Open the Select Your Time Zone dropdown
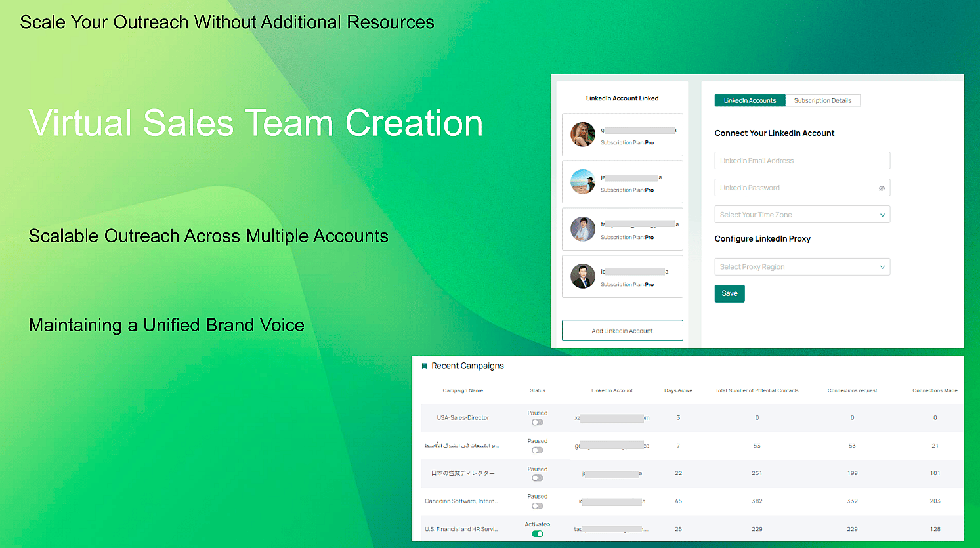Image resolution: width=980 pixels, height=548 pixels. [x=802, y=215]
